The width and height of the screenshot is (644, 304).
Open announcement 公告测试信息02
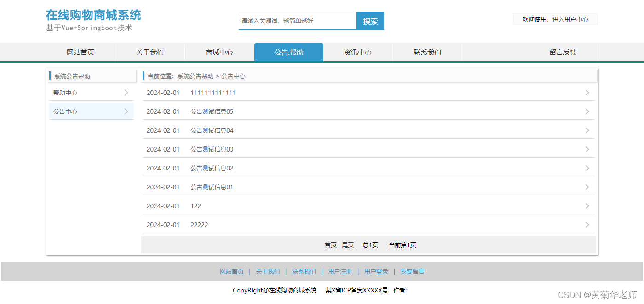click(x=212, y=168)
